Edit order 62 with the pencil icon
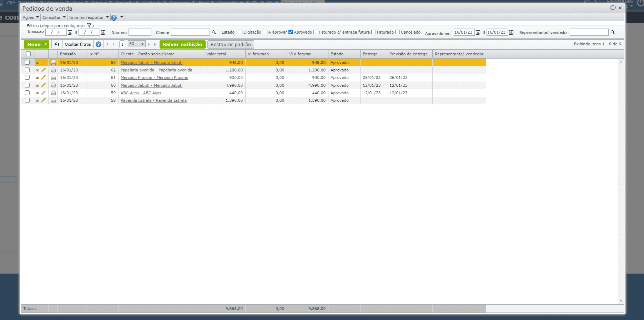The width and height of the screenshot is (644, 320). pos(44,70)
